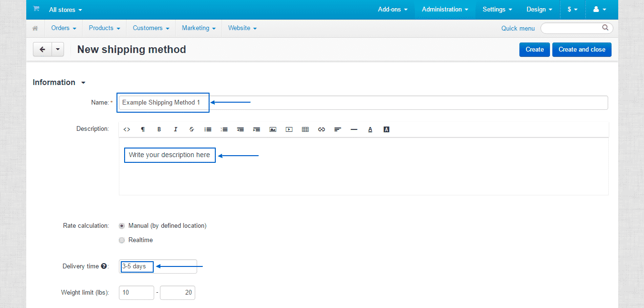The image size is (644, 308).
Task: Click the Create and close button
Action: pos(581,49)
